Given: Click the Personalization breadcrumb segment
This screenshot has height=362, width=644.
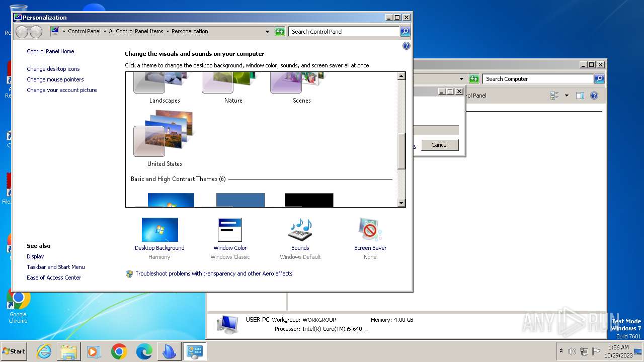Looking at the screenshot, I should (x=190, y=31).
